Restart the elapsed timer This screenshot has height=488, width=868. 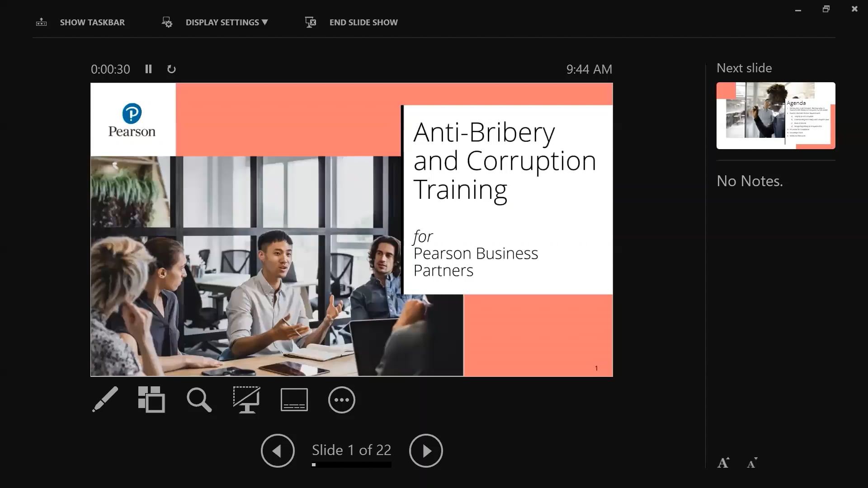(x=171, y=69)
